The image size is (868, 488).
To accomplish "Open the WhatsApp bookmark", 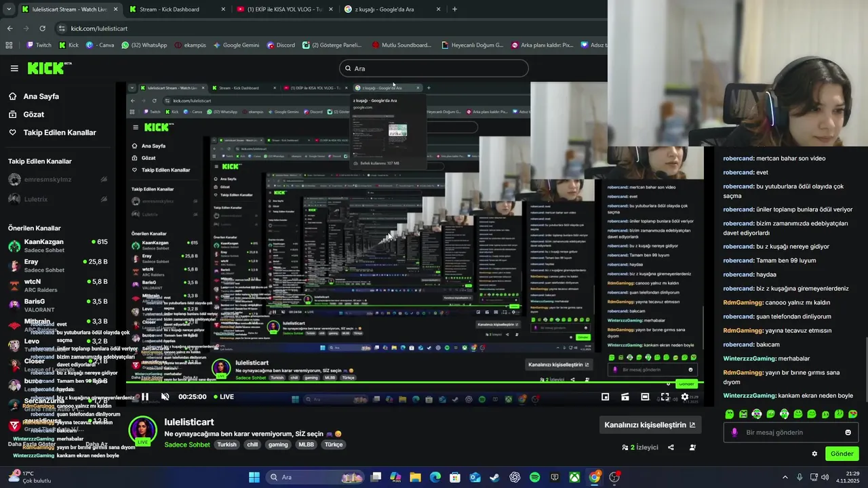I will [x=144, y=45].
